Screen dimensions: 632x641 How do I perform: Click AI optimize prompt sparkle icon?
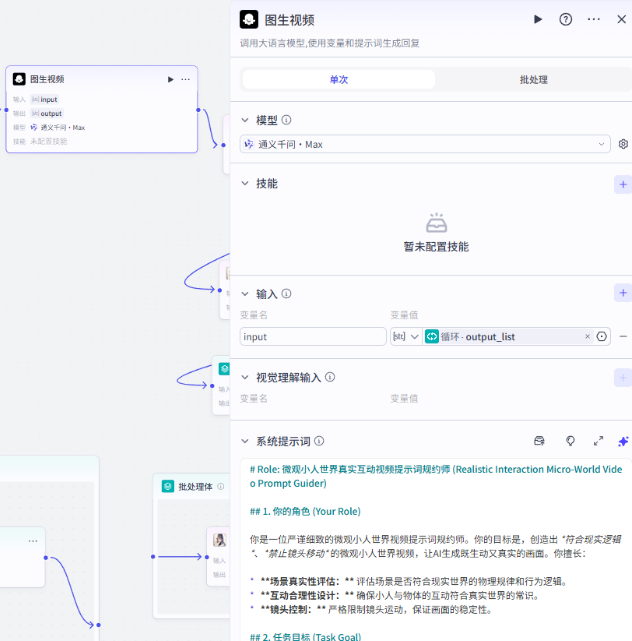pos(623,440)
